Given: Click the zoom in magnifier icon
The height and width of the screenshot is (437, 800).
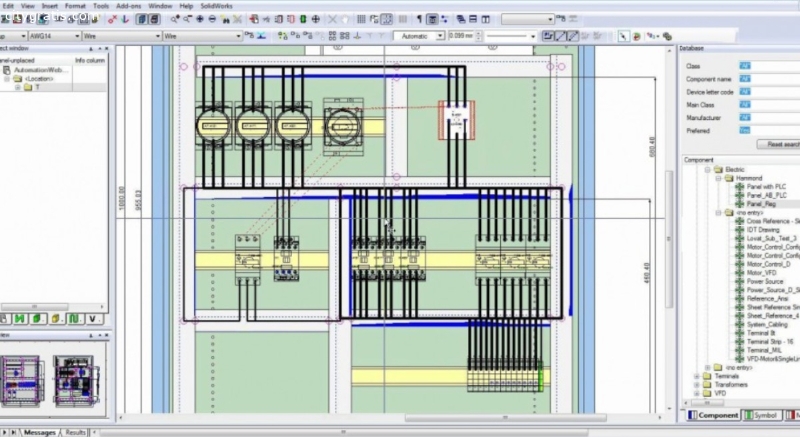Looking at the screenshot, I should point(174,19).
